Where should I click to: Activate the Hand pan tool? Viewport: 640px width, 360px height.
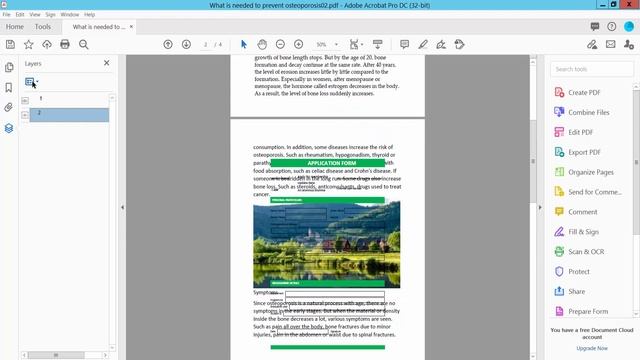coord(262,44)
